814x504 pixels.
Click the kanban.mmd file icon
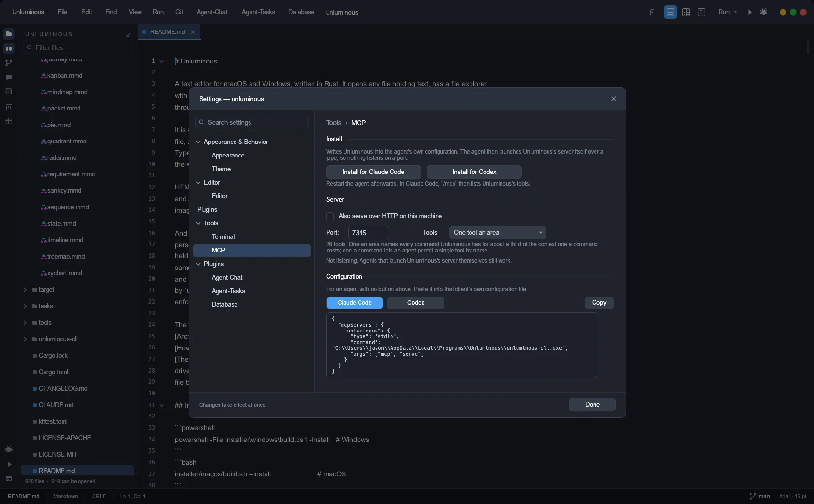pyautogui.click(x=44, y=76)
